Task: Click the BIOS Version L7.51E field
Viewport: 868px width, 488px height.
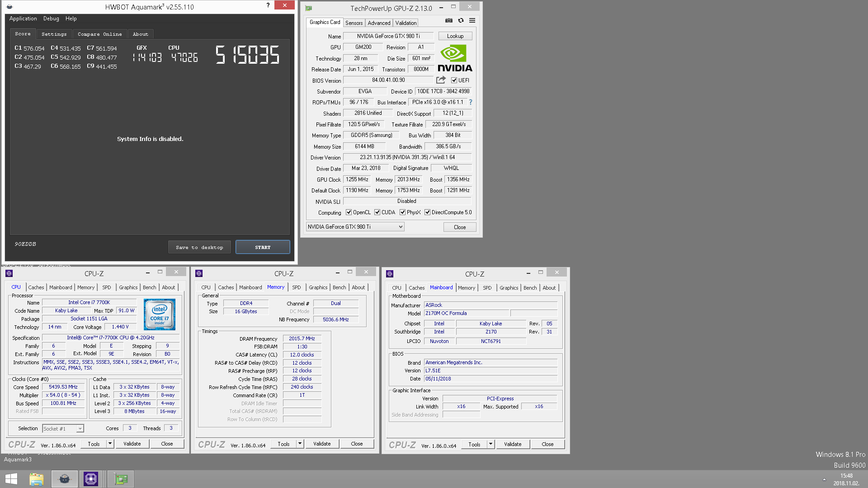Action: pyautogui.click(x=491, y=371)
